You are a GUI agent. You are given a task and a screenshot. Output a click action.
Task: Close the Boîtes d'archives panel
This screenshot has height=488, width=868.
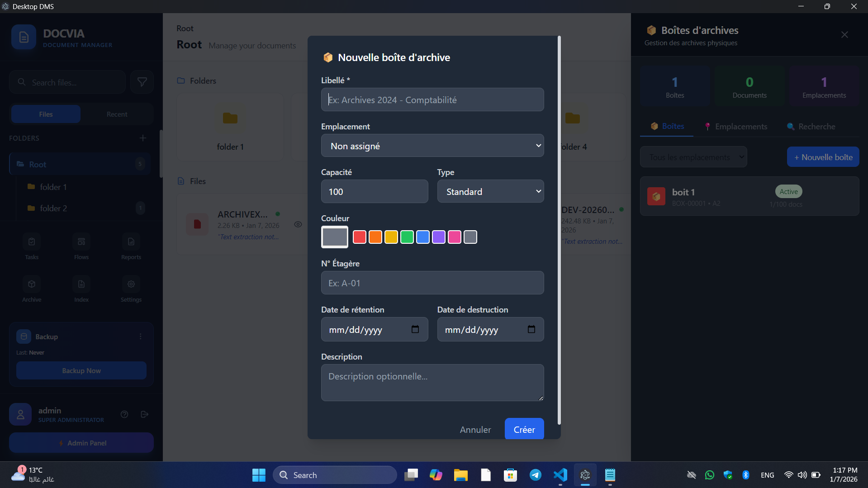pos(844,35)
